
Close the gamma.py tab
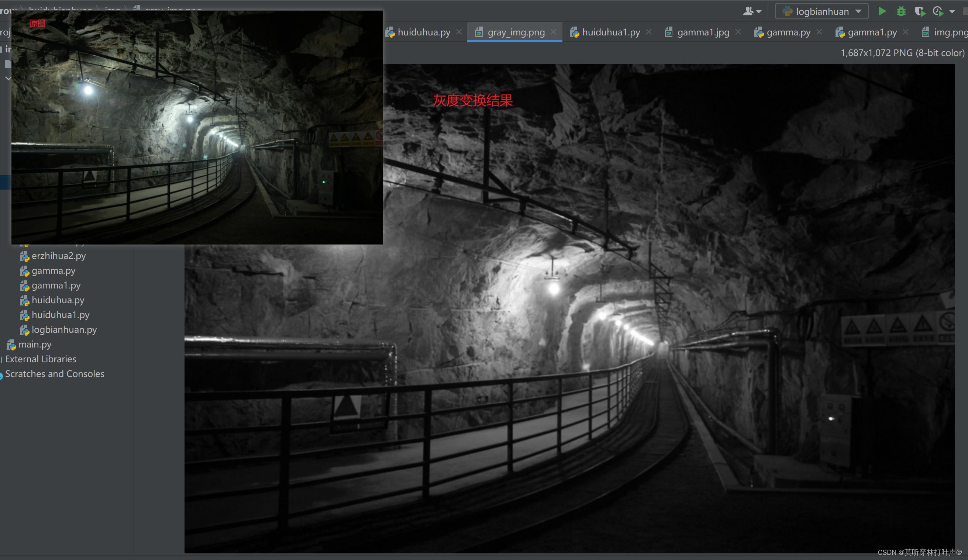click(x=819, y=32)
